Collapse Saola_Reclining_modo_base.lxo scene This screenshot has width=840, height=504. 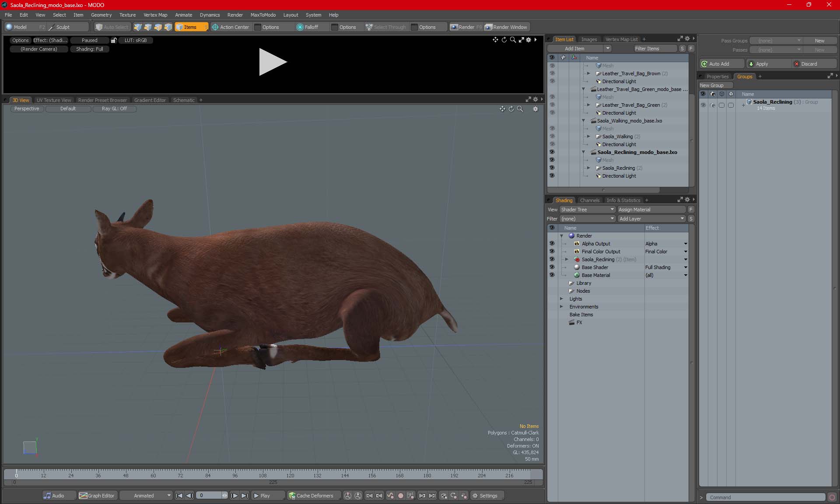click(584, 152)
